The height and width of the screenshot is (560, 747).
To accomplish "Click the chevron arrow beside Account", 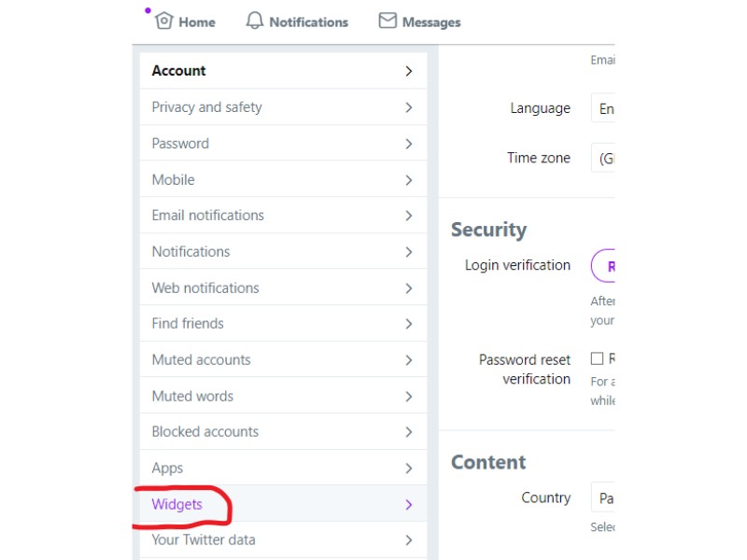I will [x=409, y=71].
